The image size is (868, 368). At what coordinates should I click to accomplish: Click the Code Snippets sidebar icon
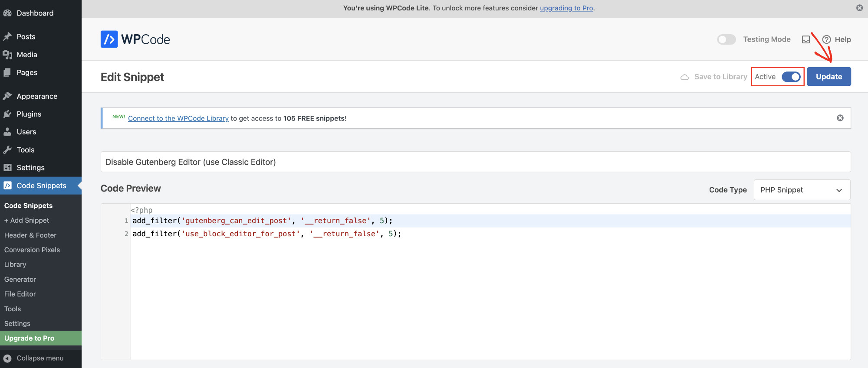point(7,186)
